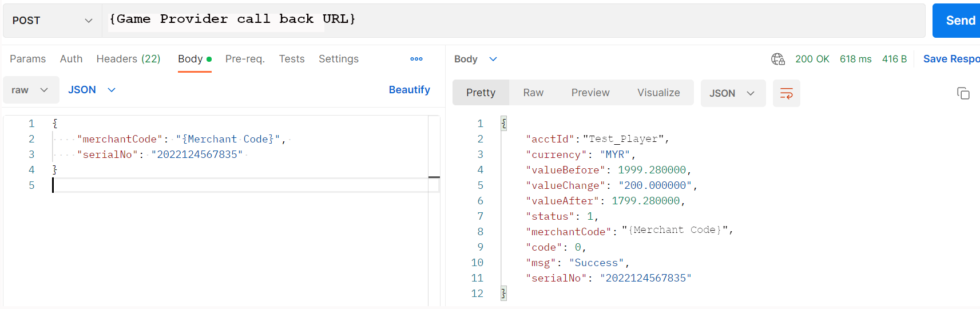
Task: Select the Pre-req. tab
Action: pos(245,59)
